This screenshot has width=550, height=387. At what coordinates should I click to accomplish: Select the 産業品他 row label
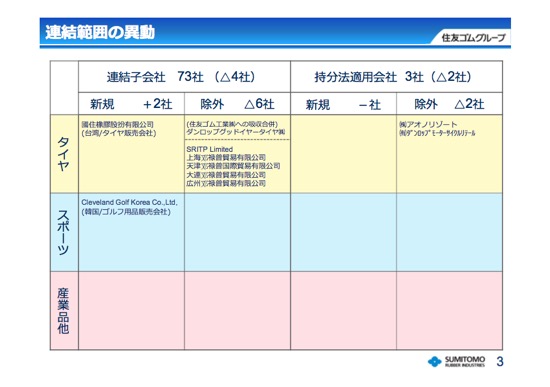coord(64,311)
